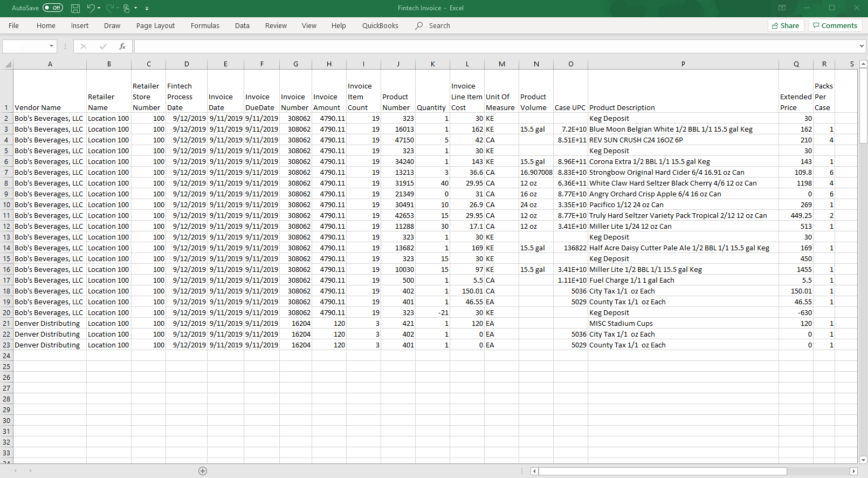868x478 pixels.
Task: Switch to the Formulas tab
Action: click(x=205, y=25)
